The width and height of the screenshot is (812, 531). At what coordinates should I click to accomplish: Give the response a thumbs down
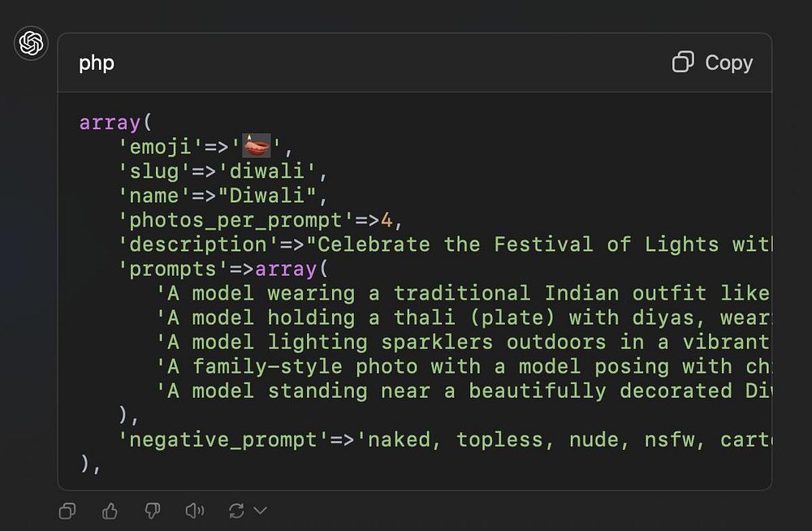pos(153,511)
